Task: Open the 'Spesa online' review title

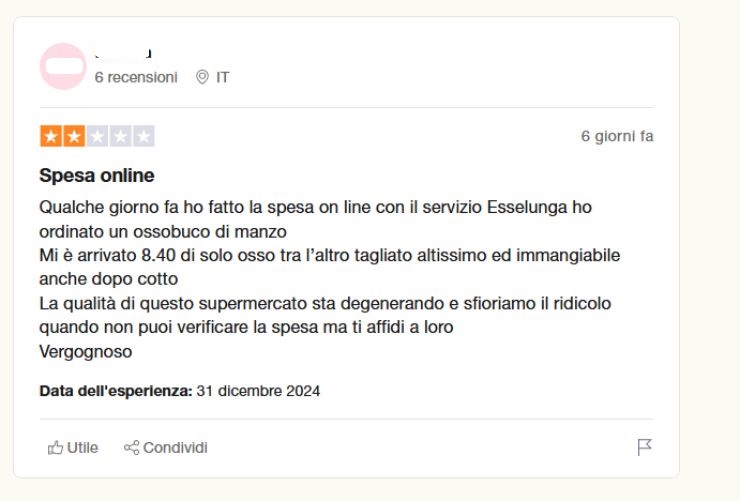Action: click(97, 176)
